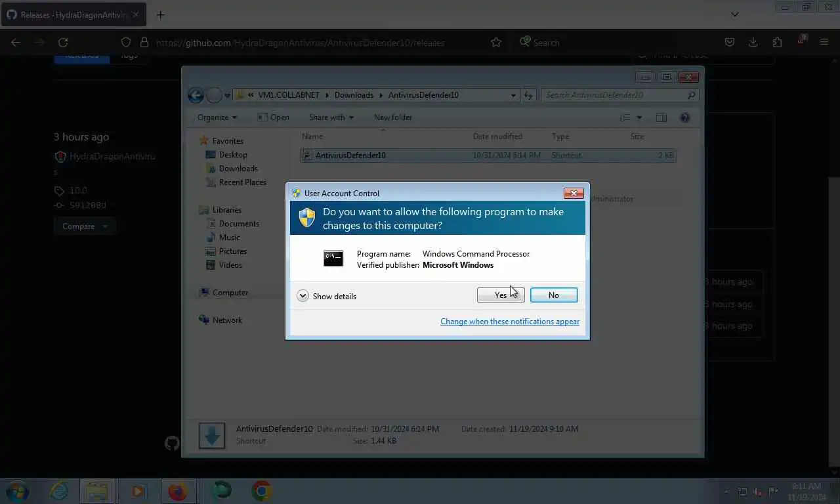Open Share with dropdown in Explorer

tap(331, 117)
